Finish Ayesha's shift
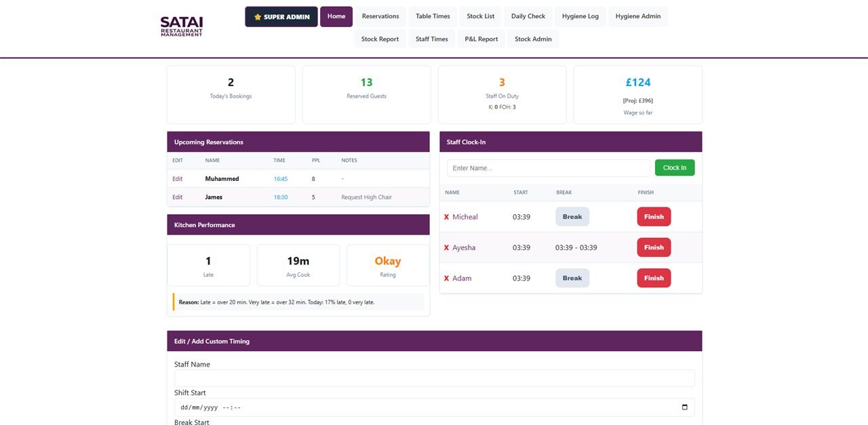Viewport: 868px width, 425px height. tap(654, 247)
